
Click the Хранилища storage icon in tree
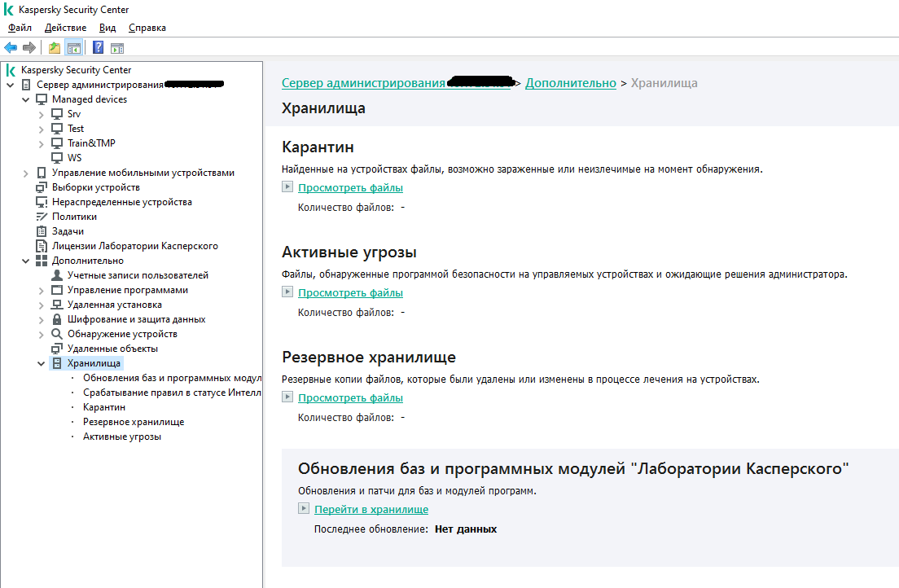click(x=57, y=363)
